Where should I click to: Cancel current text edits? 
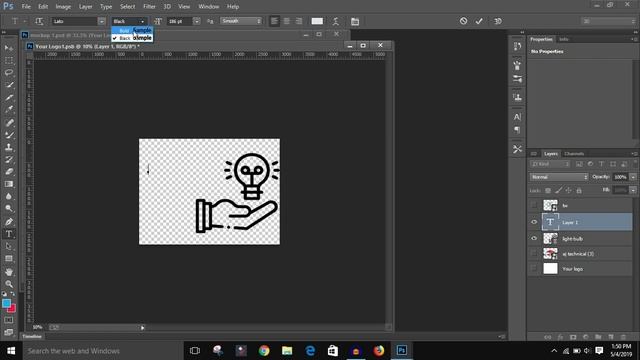point(463,21)
